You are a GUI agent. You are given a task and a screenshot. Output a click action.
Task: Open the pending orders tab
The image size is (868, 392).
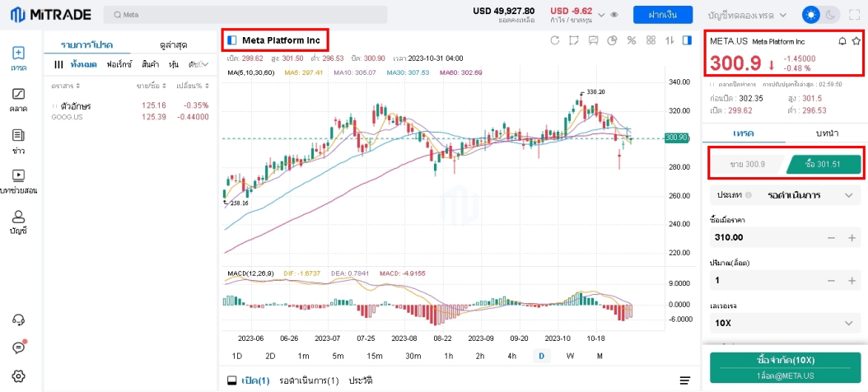(x=309, y=380)
